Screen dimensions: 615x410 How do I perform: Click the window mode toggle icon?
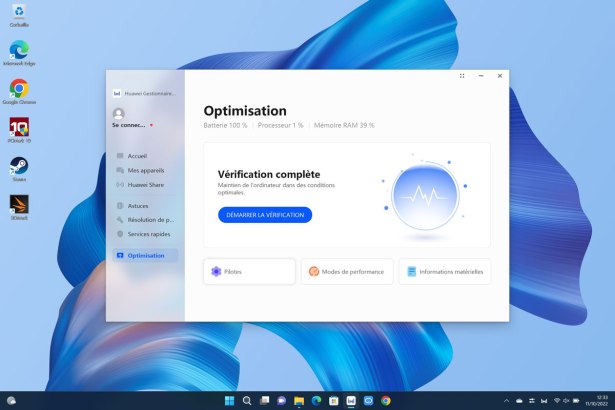click(x=462, y=76)
